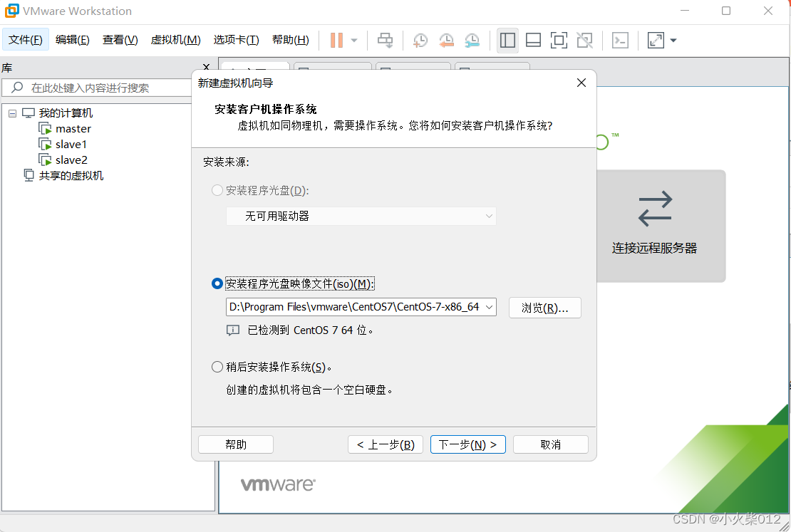Viewport: 791px width, 532px height.
Task: Select 共享的虚拟机 in the library
Action: [x=71, y=176]
